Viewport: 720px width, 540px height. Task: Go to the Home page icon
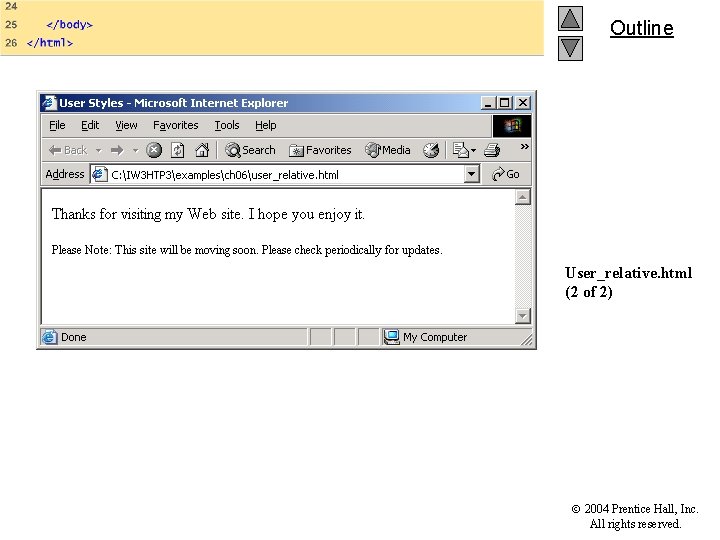202,150
